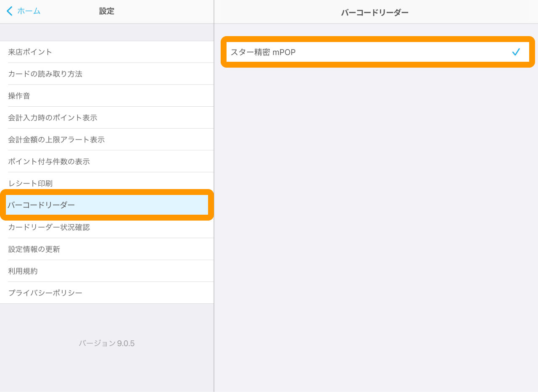Click the バージョン 9.0.5 text
The image size is (538, 392).
pyautogui.click(x=107, y=343)
